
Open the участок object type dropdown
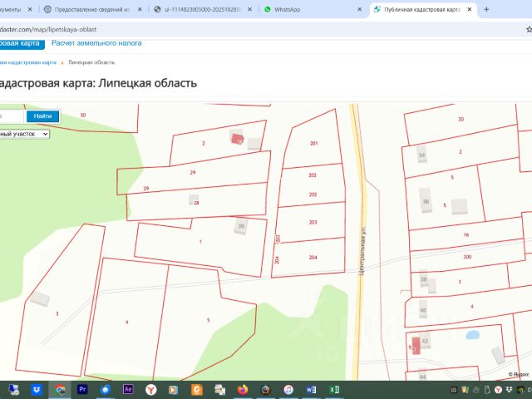[x=24, y=134]
